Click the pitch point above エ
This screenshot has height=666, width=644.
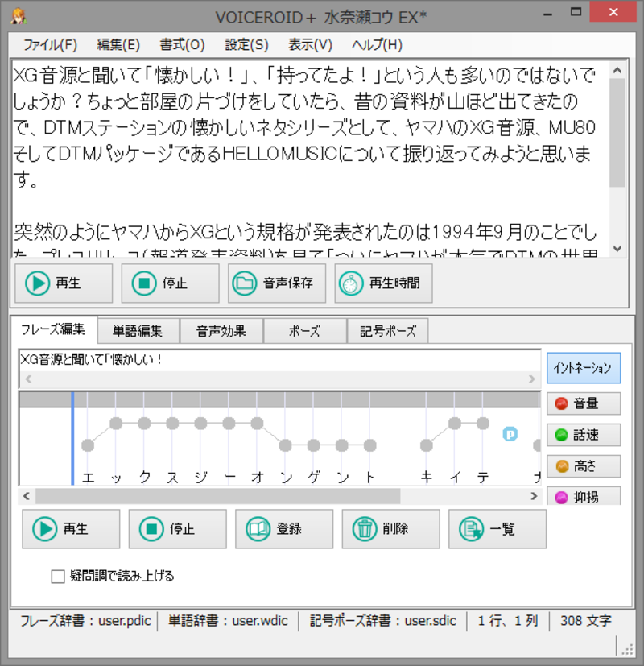pos(88,445)
